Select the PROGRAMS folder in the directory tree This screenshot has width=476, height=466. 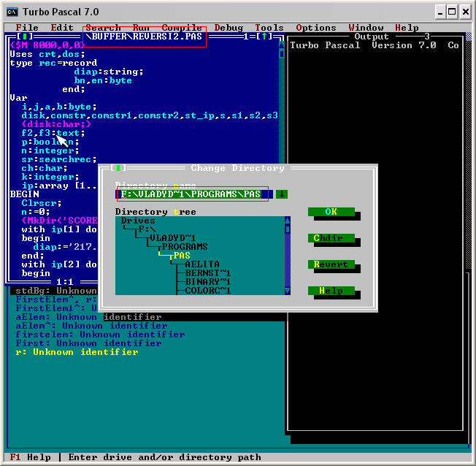click(184, 247)
